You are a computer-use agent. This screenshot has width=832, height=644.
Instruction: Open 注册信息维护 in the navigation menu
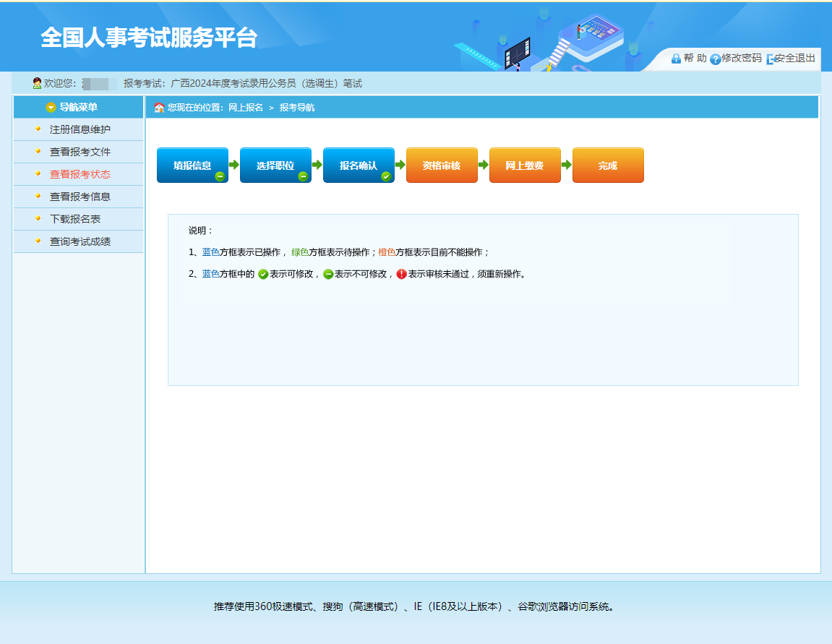[80, 130]
